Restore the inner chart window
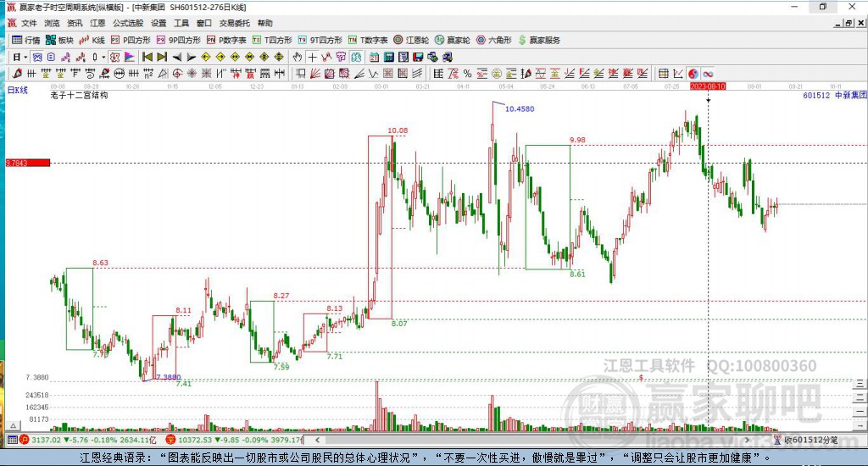868x466 pixels. [x=849, y=23]
